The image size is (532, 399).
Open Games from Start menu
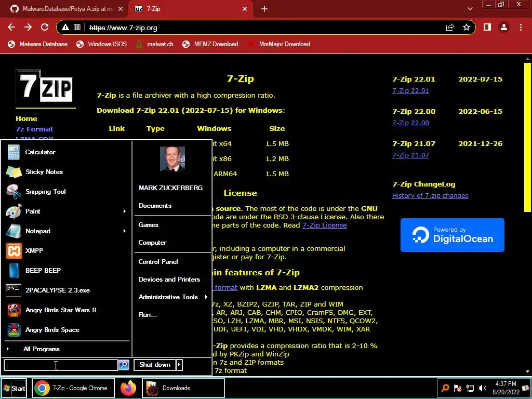point(148,225)
